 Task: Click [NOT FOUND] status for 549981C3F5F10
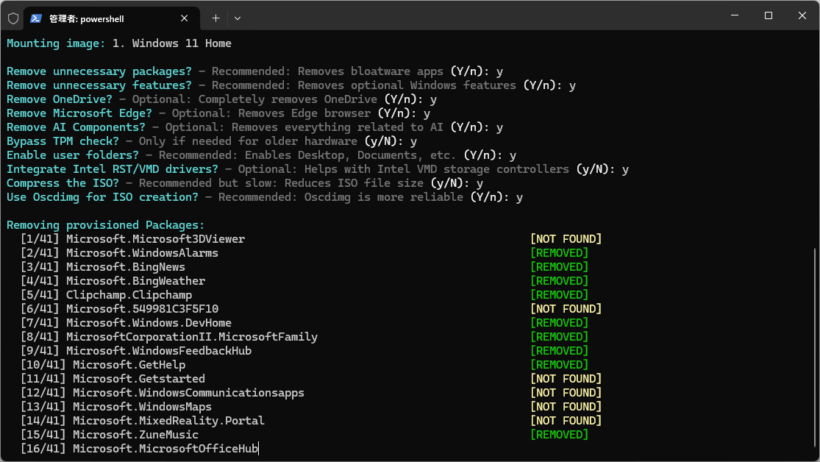pyautogui.click(x=566, y=309)
